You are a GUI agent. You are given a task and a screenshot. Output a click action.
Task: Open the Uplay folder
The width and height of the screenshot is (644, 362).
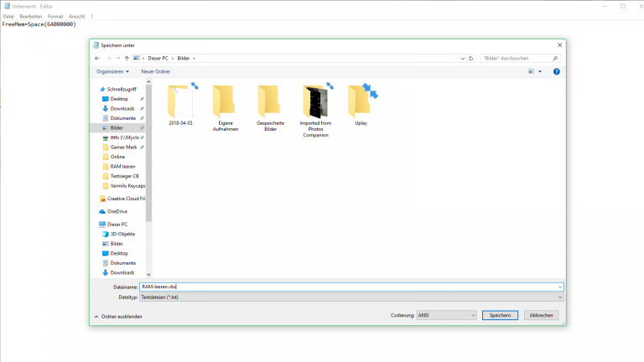(x=361, y=105)
